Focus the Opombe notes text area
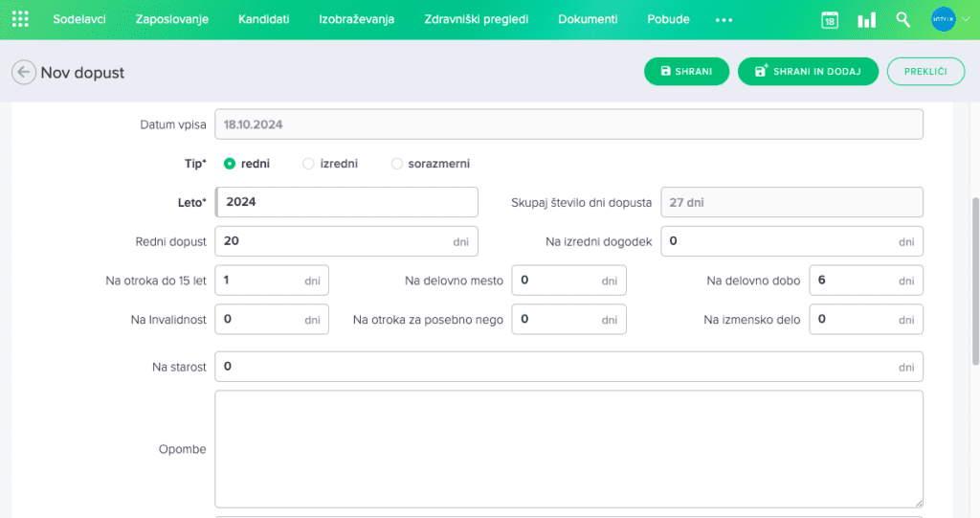Viewport: 980px width, 518px height. [568, 448]
